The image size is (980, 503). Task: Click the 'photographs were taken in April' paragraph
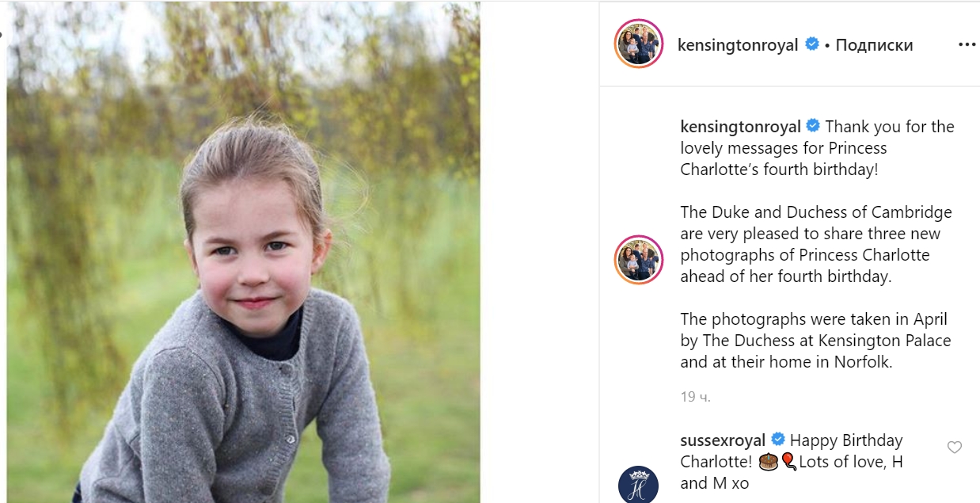pyautogui.click(x=815, y=341)
